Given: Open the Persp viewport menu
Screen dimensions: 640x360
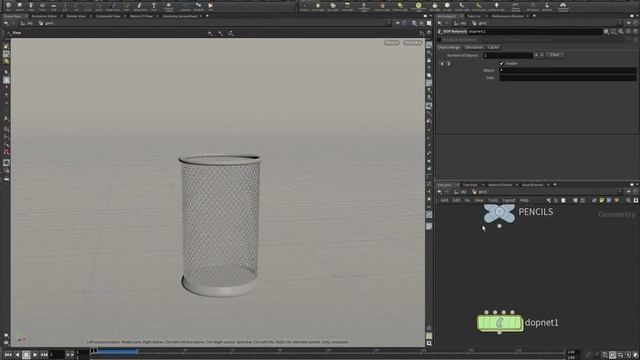Looking at the screenshot, I should click(x=391, y=43).
